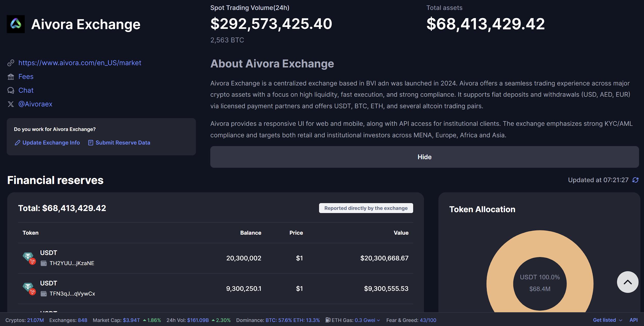This screenshot has width=644, height=326.
Task: Click the Price column header
Action: click(296, 233)
